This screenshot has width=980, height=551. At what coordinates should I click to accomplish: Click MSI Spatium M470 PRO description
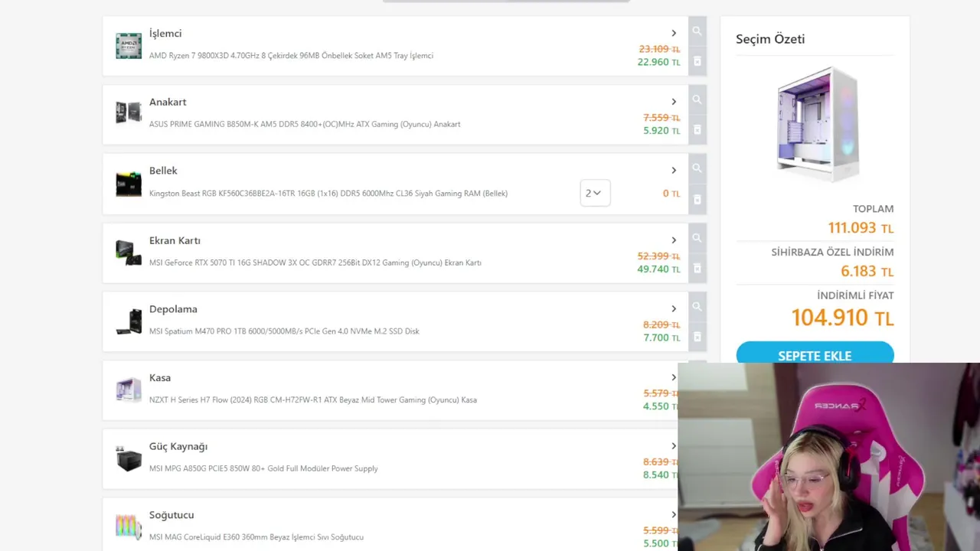pos(284,331)
